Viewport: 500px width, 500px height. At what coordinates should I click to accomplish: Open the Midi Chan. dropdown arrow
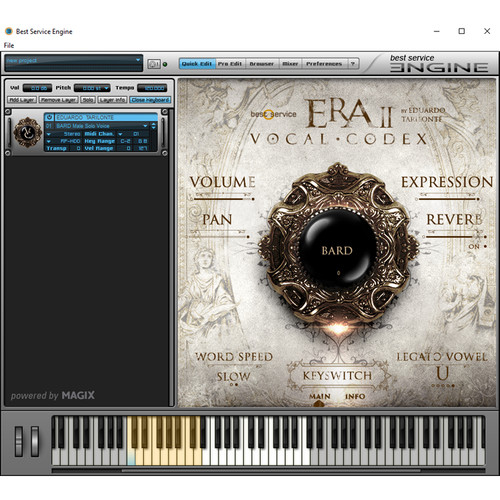[x=120, y=134]
